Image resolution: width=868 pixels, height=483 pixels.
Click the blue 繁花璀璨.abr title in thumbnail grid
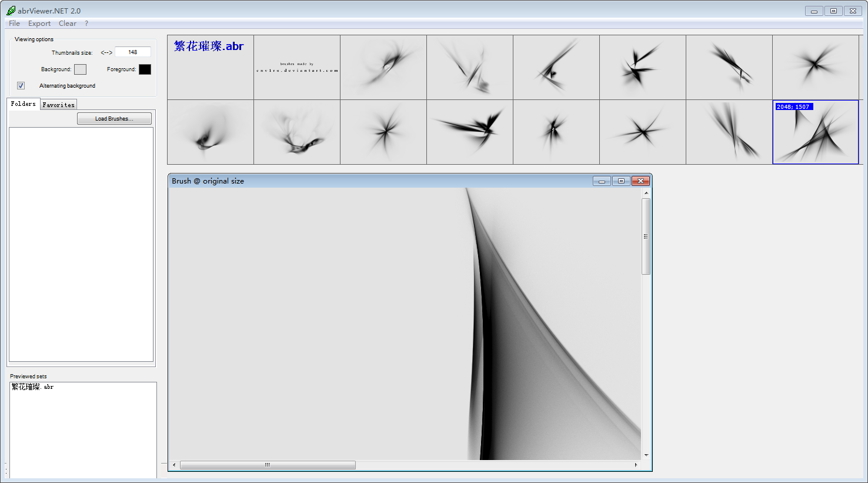(209, 46)
